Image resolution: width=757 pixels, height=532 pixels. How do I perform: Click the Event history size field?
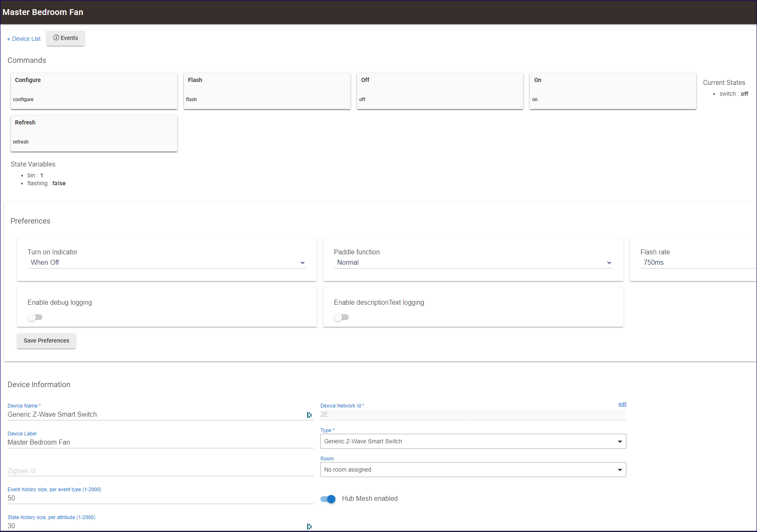[161, 498]
